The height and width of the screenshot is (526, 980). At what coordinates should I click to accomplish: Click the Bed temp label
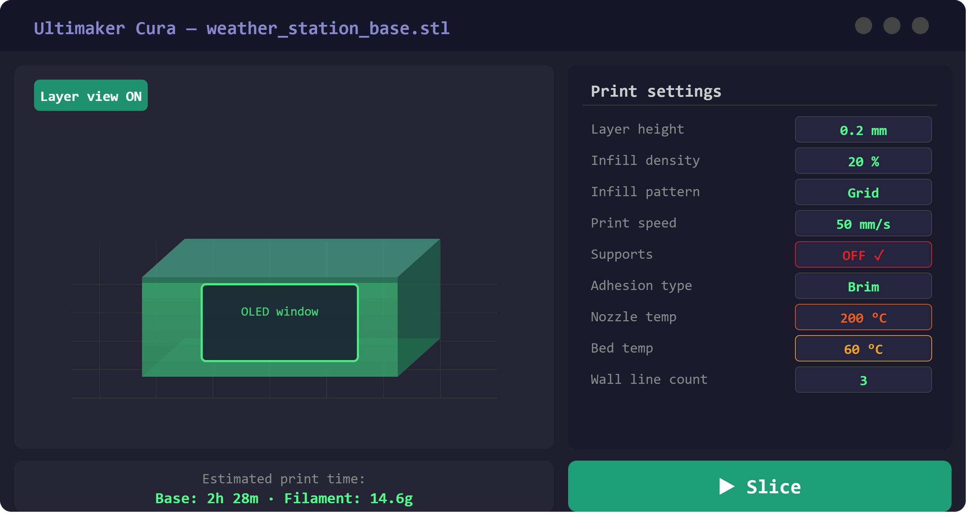pyautogui.click(x=621, y=348)
